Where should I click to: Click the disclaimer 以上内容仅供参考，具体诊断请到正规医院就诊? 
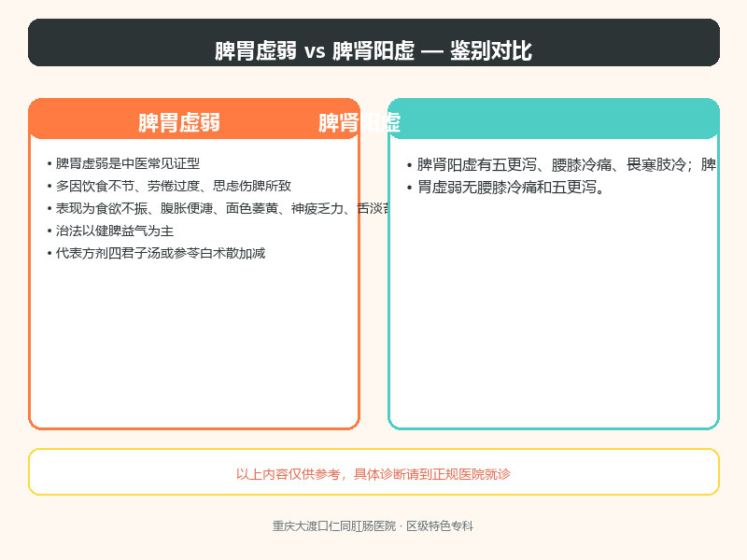coord(373,474)
